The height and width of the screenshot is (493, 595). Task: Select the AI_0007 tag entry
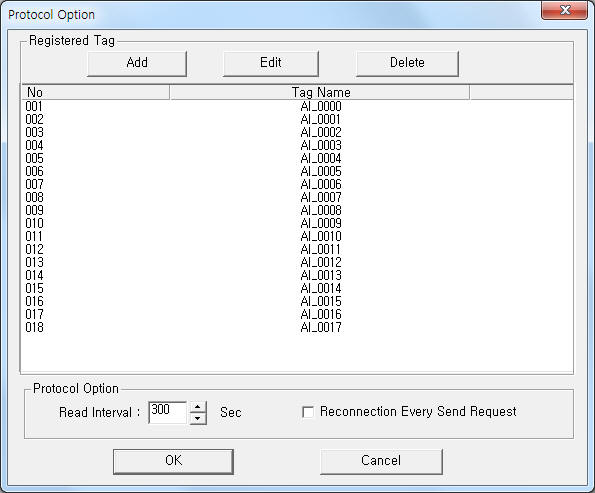coord(321,197)
